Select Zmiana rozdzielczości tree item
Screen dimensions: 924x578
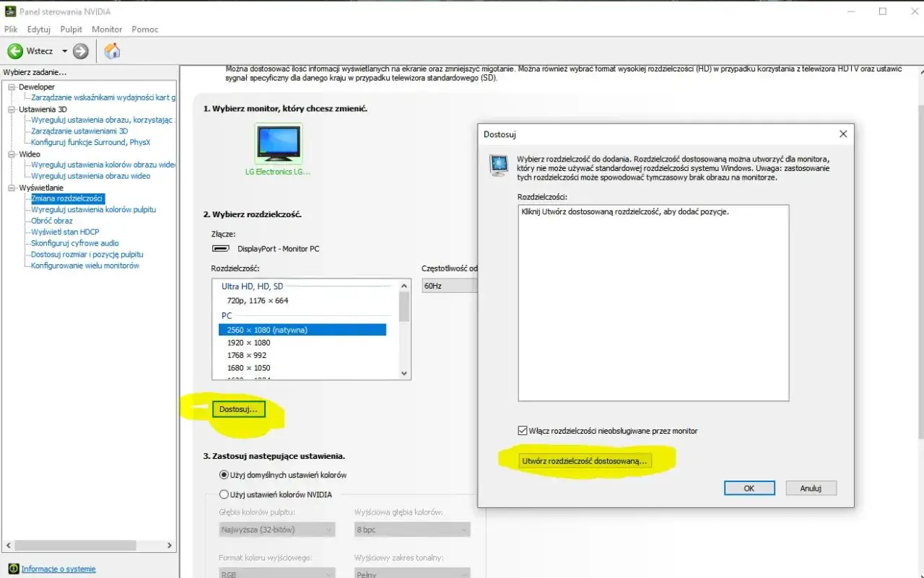(x=67, y=198)
